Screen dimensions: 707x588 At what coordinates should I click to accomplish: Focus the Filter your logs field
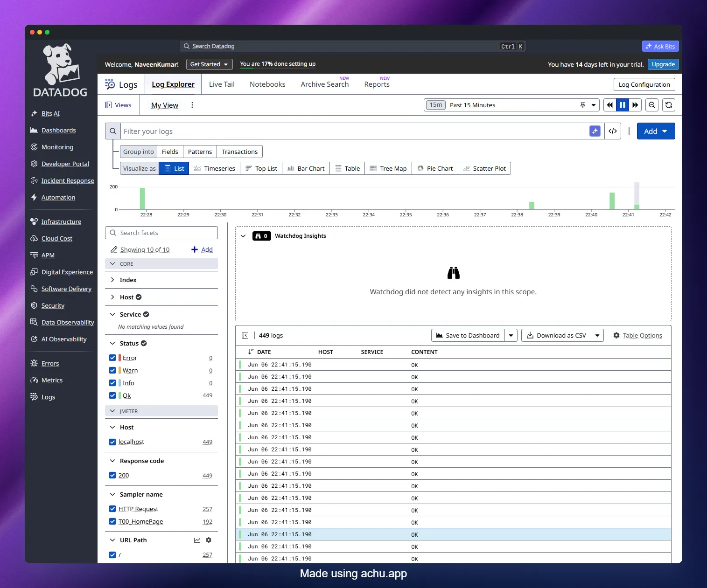pyautogui.click(x=355, y=131)
